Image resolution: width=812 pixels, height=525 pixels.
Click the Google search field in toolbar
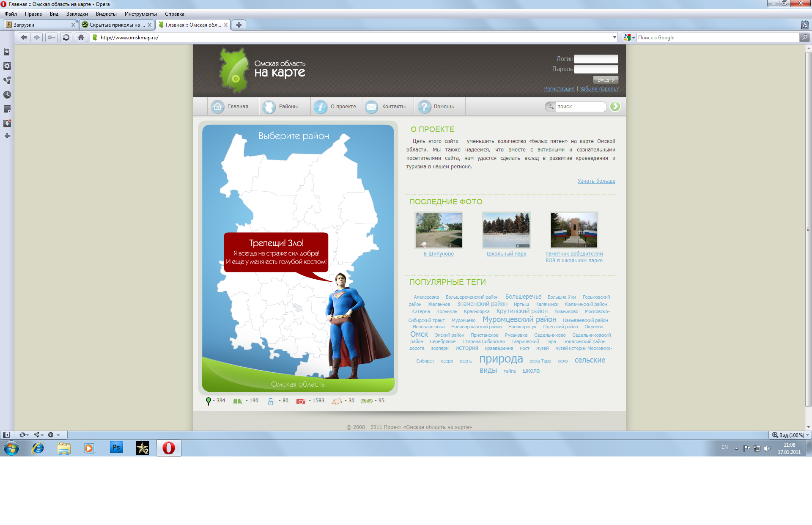717,38
